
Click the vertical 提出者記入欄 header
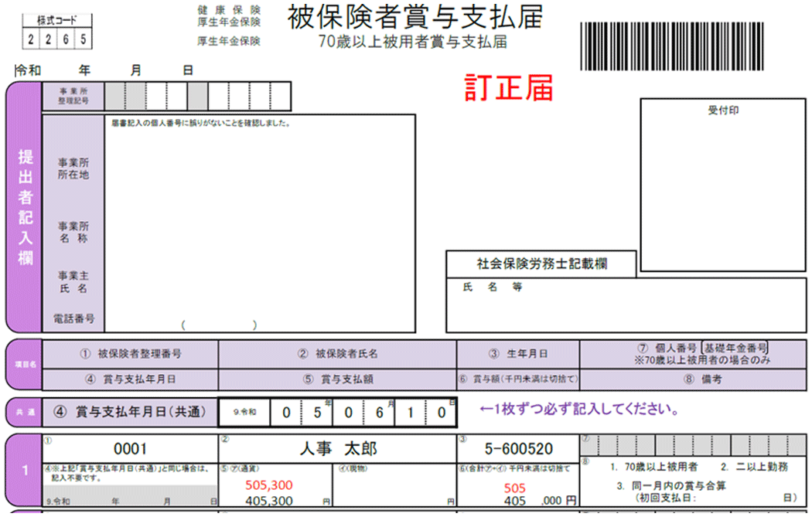point(25,207)
